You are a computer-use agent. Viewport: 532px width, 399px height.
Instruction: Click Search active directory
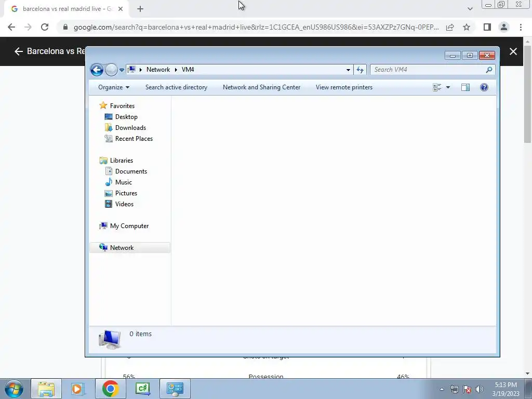click(176, 87)
